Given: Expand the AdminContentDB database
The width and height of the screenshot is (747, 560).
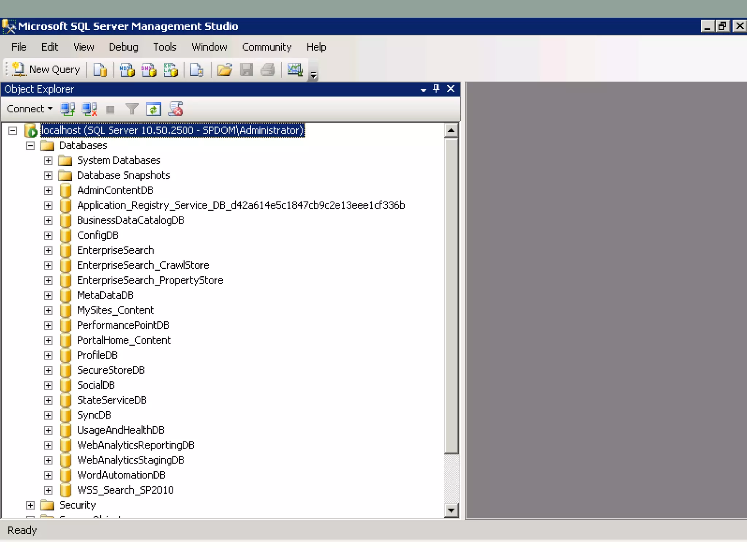Looking at the screenshot, I should (x=48, y=191).
